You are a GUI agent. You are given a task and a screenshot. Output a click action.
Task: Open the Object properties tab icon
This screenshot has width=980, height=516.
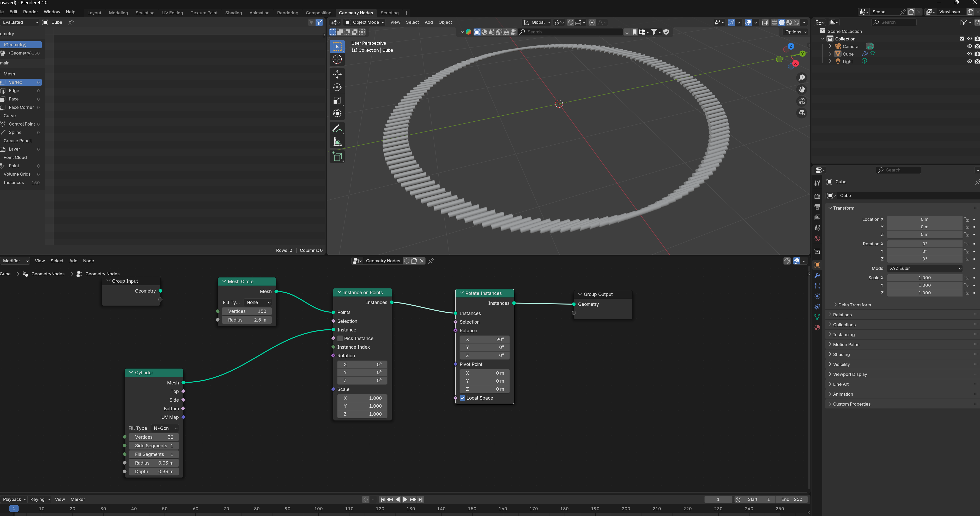(x=817, y=265)
